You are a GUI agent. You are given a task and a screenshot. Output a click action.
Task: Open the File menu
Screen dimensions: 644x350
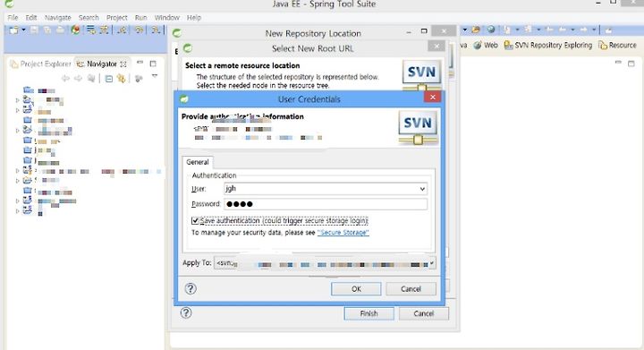click(x=13, y=17)
